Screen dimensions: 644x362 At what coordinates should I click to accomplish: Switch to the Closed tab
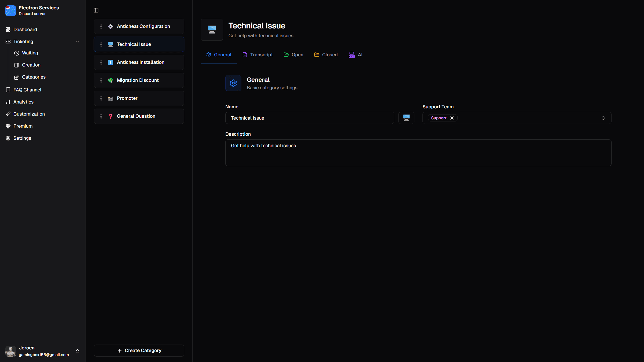pos(326,55)
